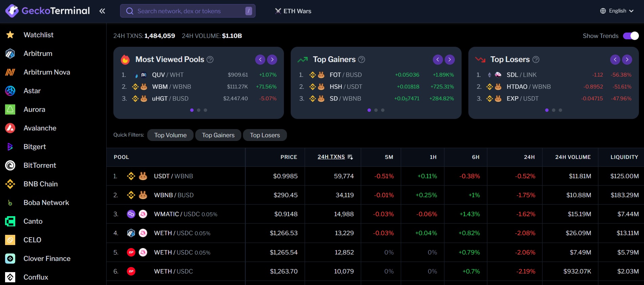The image size is (644, 285).
Task: Click the PRICE column header
Action: [x=289, y=157]
